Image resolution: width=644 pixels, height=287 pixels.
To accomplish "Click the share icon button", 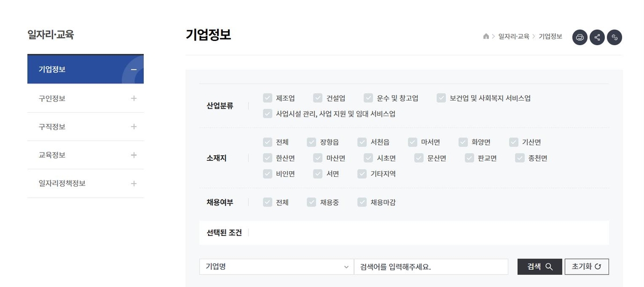I will coord(597,37).
